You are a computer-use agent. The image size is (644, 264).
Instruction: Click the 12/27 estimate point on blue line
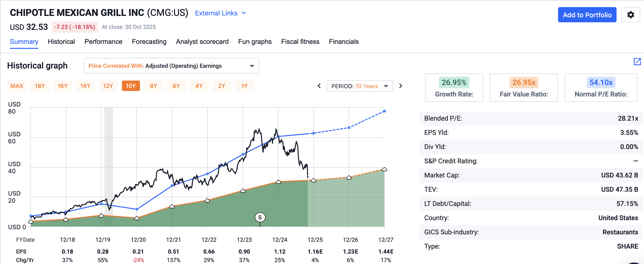point(384,111)
